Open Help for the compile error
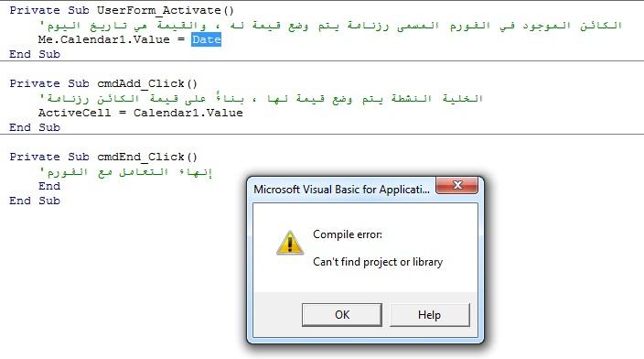The height and width of the screenshot is (359, 644). pyautogui.click(x=429, y=315)
